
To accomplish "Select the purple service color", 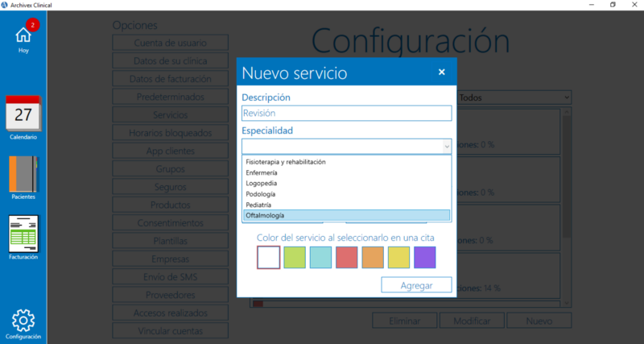I will point(425,257).
